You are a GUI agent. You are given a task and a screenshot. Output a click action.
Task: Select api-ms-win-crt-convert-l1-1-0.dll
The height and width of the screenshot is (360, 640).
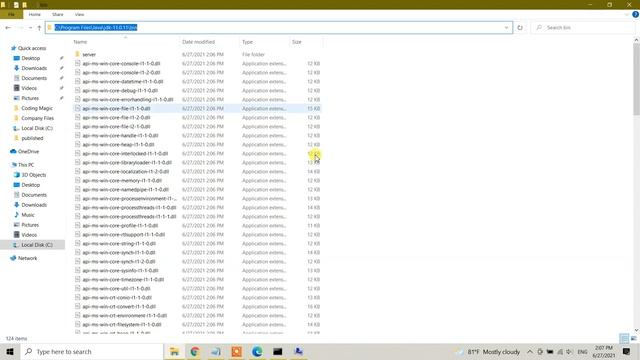(119, 307)
